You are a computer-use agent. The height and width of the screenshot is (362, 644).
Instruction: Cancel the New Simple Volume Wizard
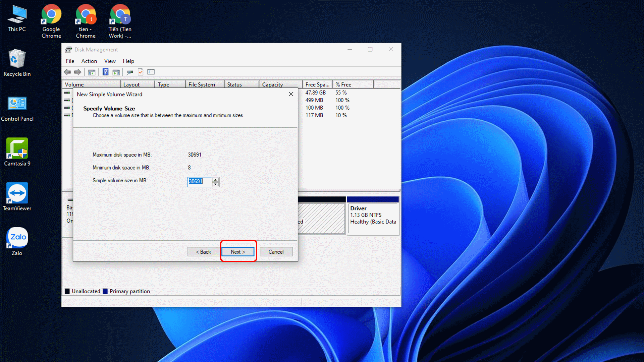point(276,252)
